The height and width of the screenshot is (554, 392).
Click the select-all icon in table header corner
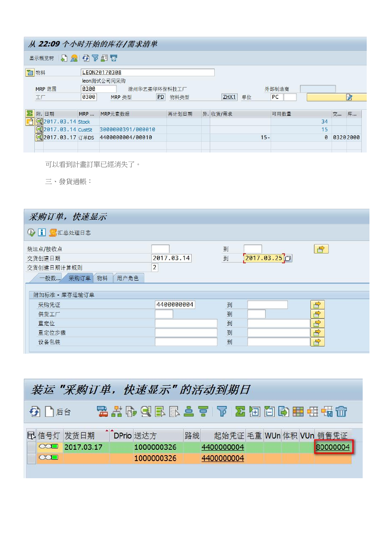(31, 435)
